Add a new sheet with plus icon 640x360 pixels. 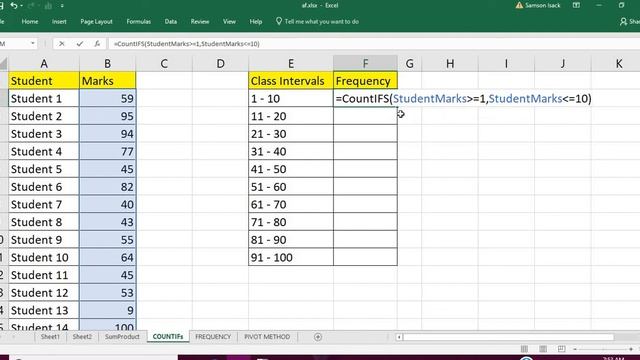318,337
